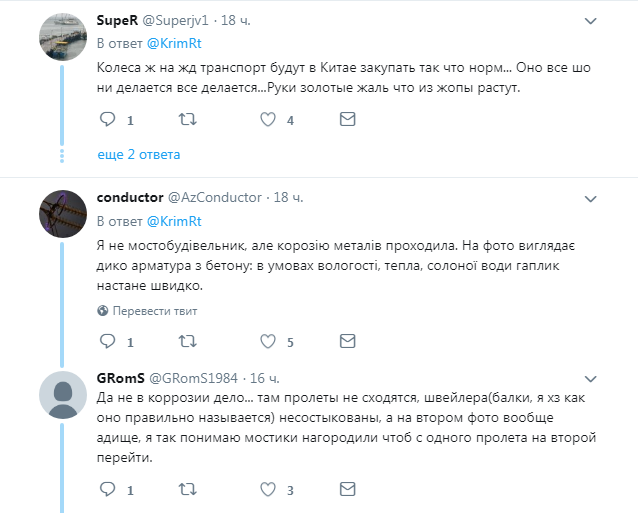Retweet conductor's corrosion tweet
Image resolution: width=638 pixels, height=513 pixels.
point(186,342)
